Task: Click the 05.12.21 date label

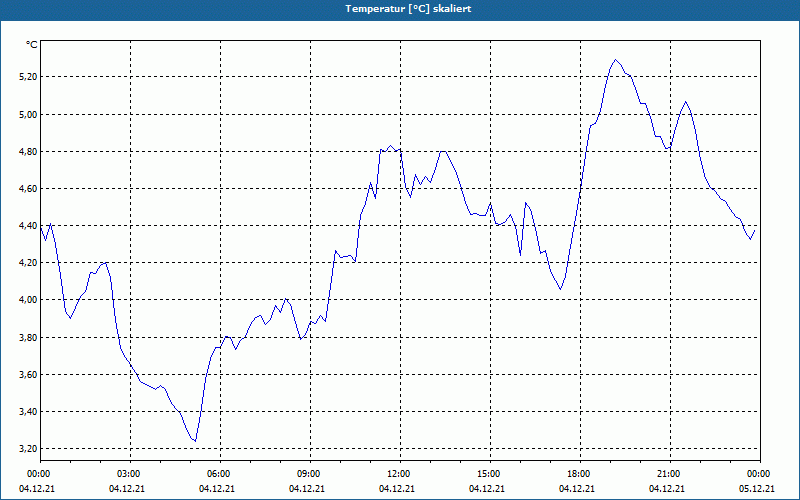Action: 757,489
